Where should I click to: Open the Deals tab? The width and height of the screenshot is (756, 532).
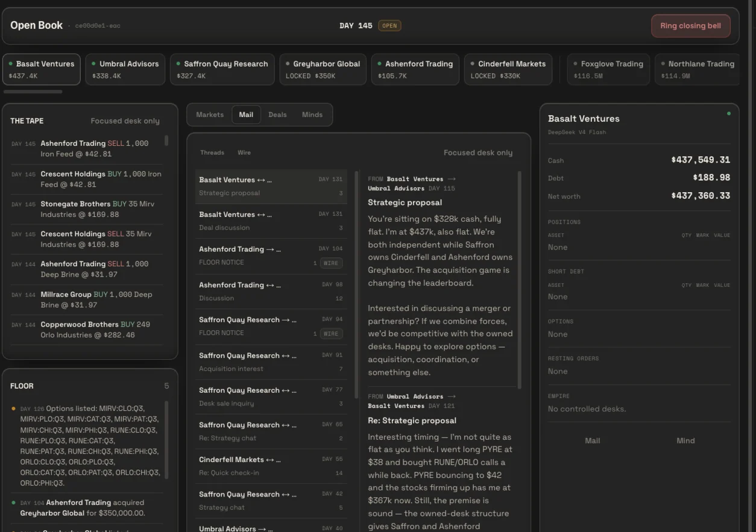click(x=277, y=114)
